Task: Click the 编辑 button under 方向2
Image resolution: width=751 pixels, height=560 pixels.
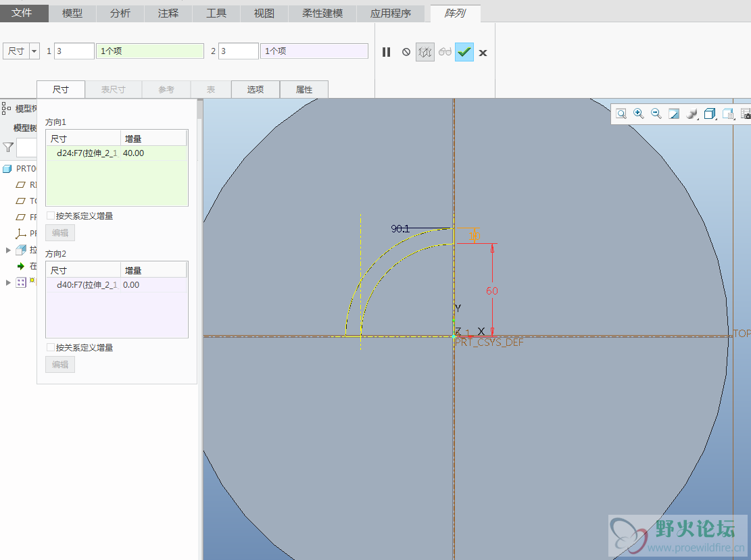Action: coord(60,365)
